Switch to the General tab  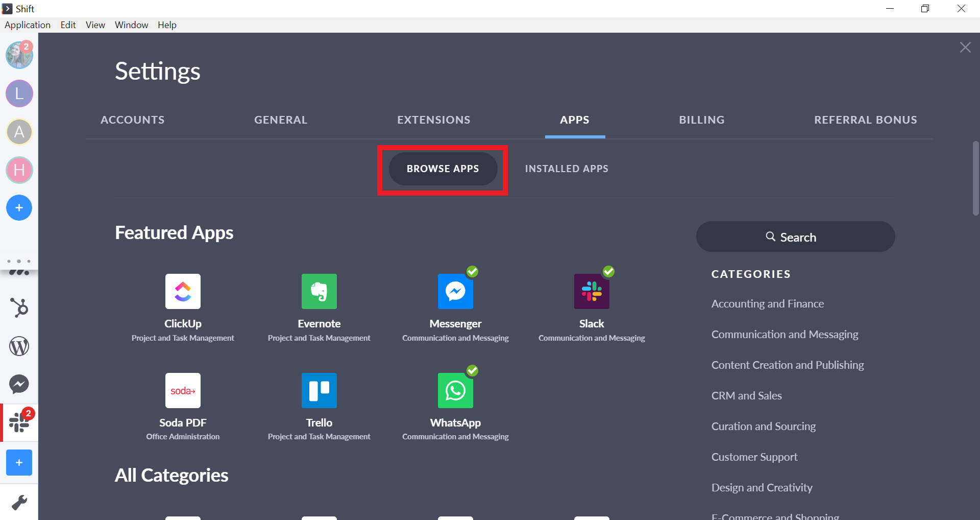281,120
